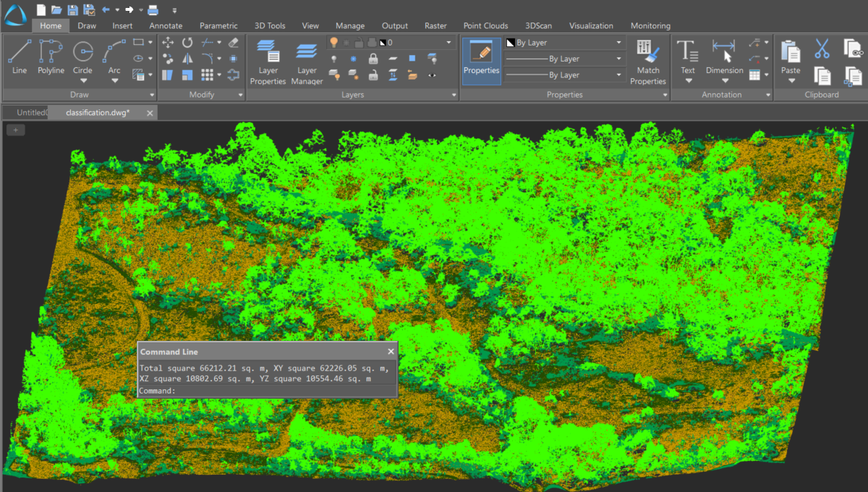Lock the current layer via padlock icon
This screenshot has height=492, width=868.
[x=358, y=42]
